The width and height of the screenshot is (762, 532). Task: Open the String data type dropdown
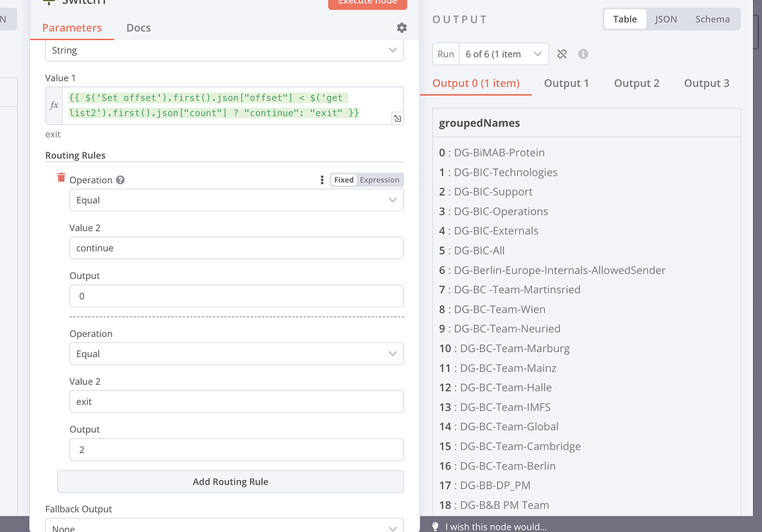(x=225, y=51)
